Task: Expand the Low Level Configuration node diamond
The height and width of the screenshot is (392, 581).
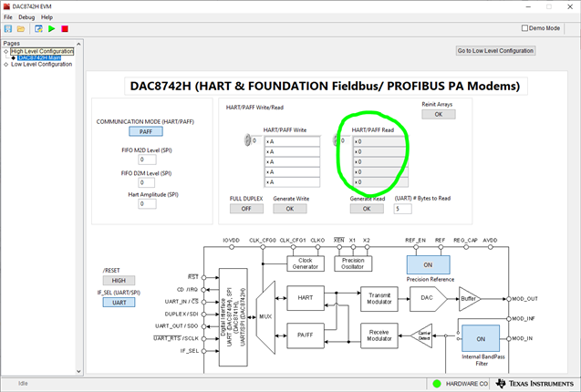Action: [5, 64]
